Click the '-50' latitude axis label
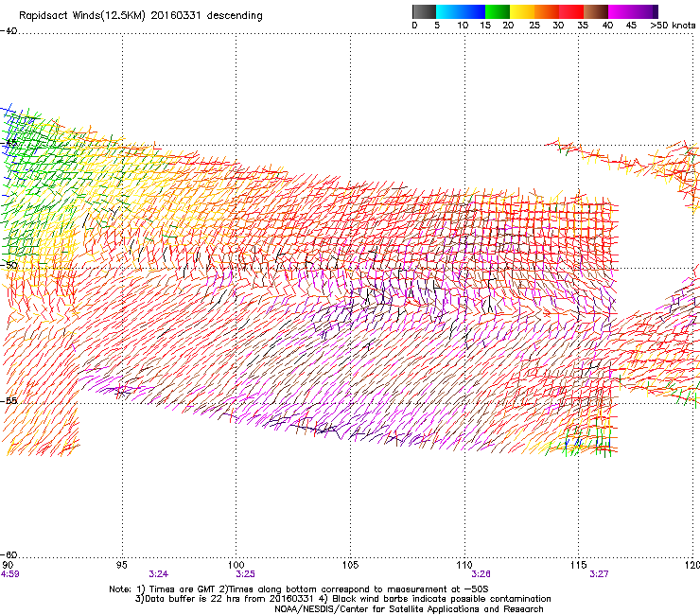The image size is (700, 615). pyautogui.click(x=9, y=265)
